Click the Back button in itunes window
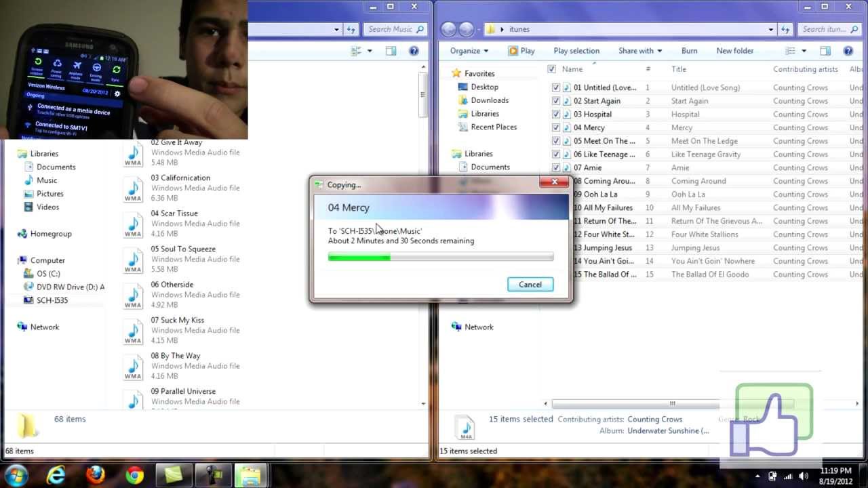This screenshot has width=868, height=488. [x=448, y=29]
